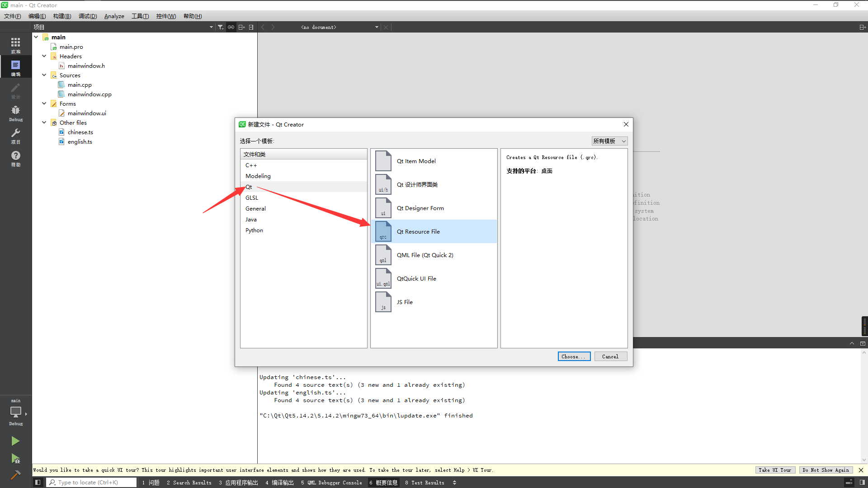Click Do Not Show Again button
This screenshot has height=488, width=868.
point(826,470)
